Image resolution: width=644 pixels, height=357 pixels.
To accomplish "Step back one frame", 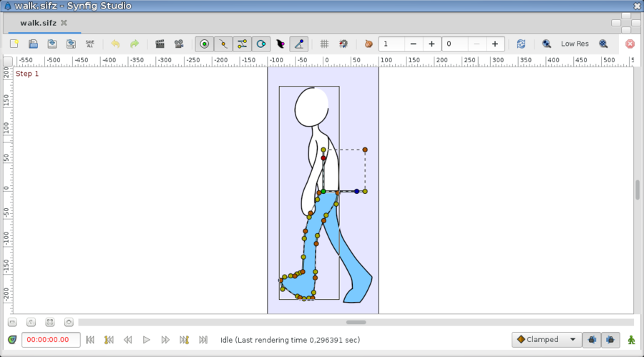I will (x=128, y=340).
